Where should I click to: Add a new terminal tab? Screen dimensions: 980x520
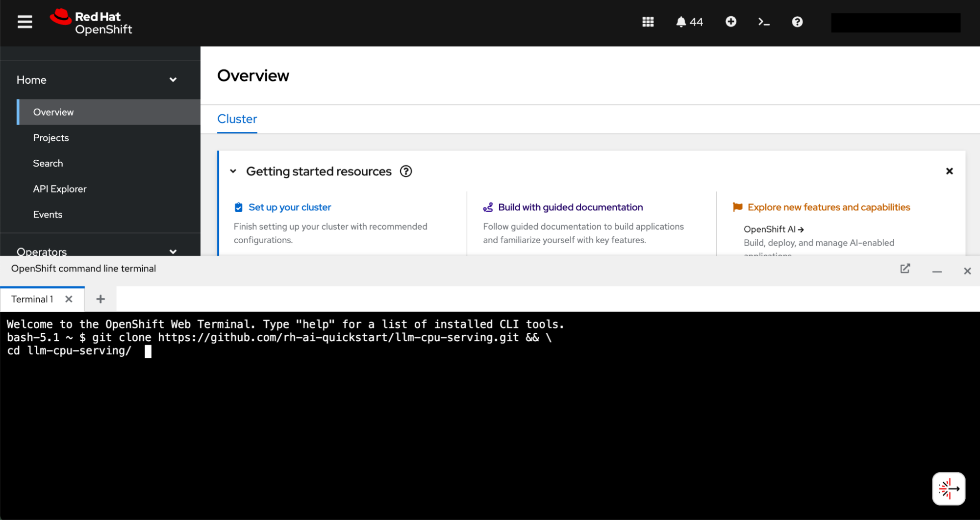(x=101, y=299)
